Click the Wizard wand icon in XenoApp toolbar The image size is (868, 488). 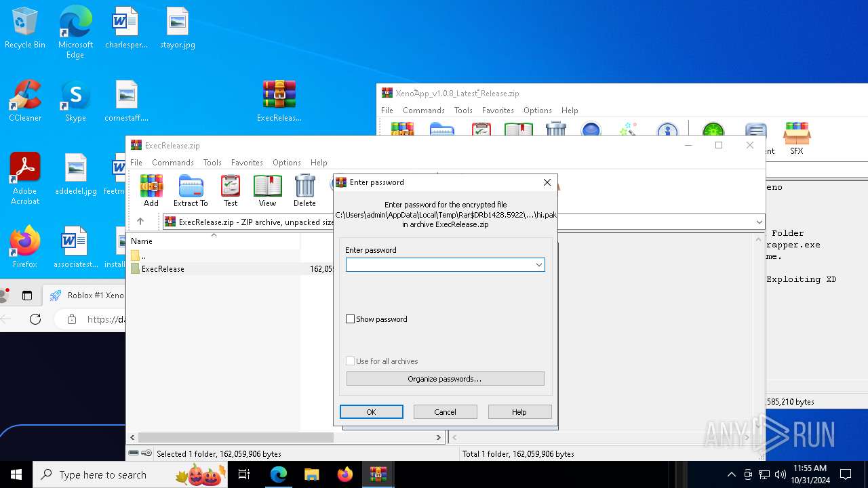[x=629, y=130]
